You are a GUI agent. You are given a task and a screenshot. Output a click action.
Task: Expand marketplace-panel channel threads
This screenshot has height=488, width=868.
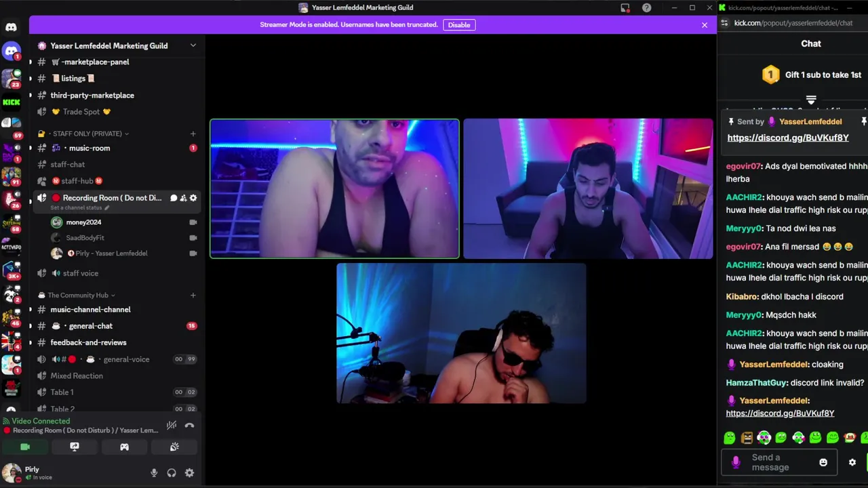point(30,62)
